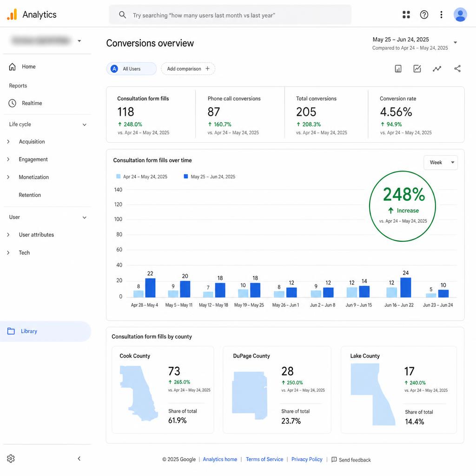Click the plus icon on Add comparison
The width and height of the screenshot is (476, 476).
[x=207, y=69]
